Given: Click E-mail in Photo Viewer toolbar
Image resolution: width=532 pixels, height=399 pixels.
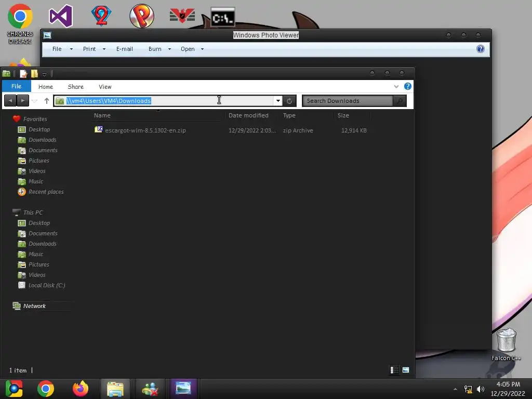Looking at the screenshot, I should (x=125, y=49).
